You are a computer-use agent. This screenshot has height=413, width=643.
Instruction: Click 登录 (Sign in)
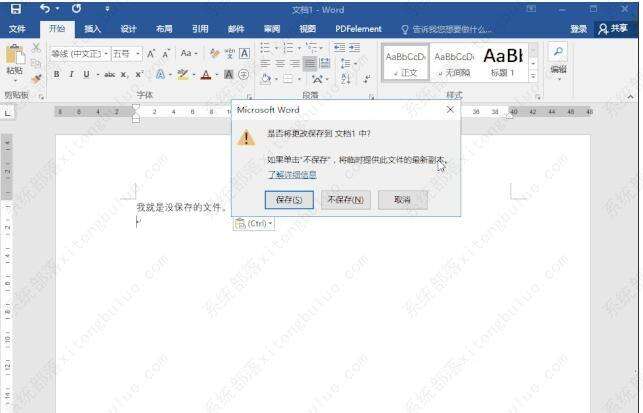pyautogui.click(x=578, y=29)
